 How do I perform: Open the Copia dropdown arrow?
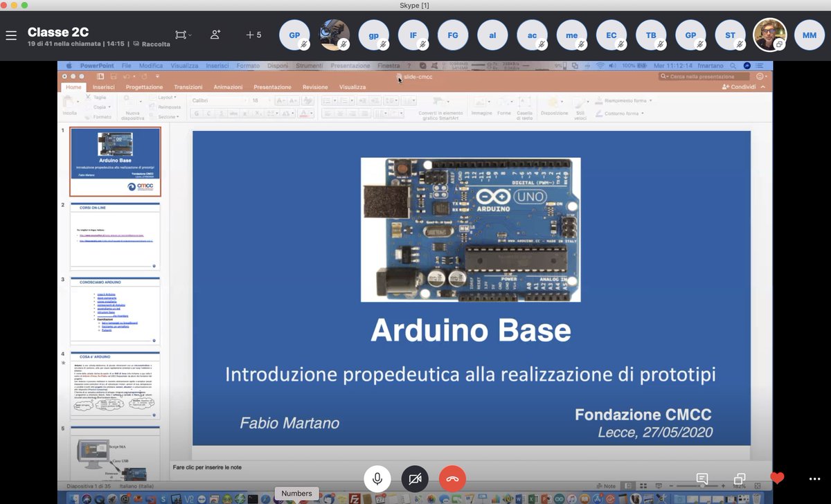(x=109, y=107)
